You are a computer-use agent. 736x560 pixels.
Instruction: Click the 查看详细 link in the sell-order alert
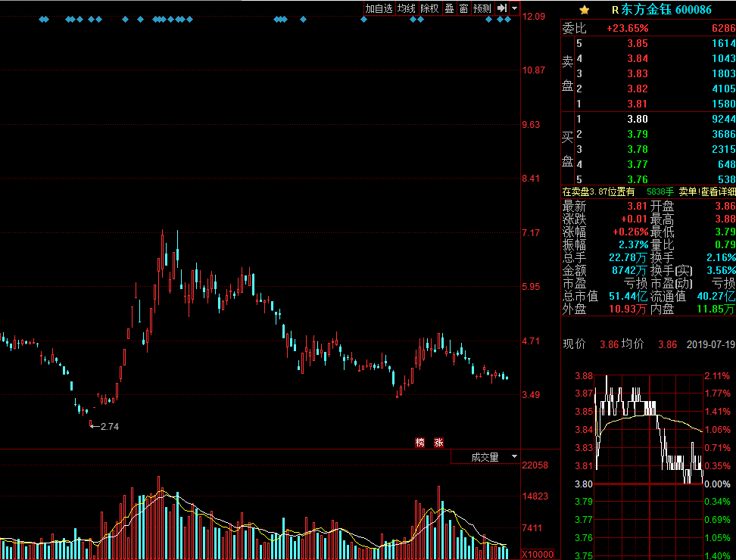pyautogui.click(x=717, y=191)
